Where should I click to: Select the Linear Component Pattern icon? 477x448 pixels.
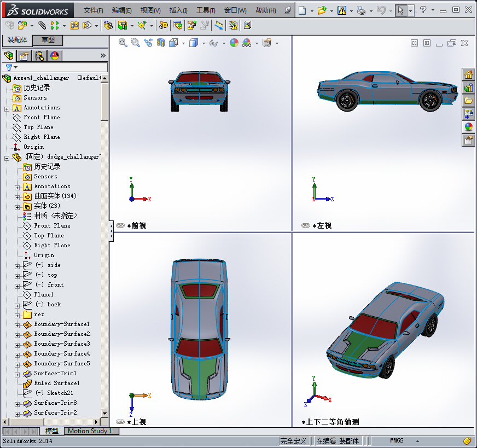click(x=55, y=25)
